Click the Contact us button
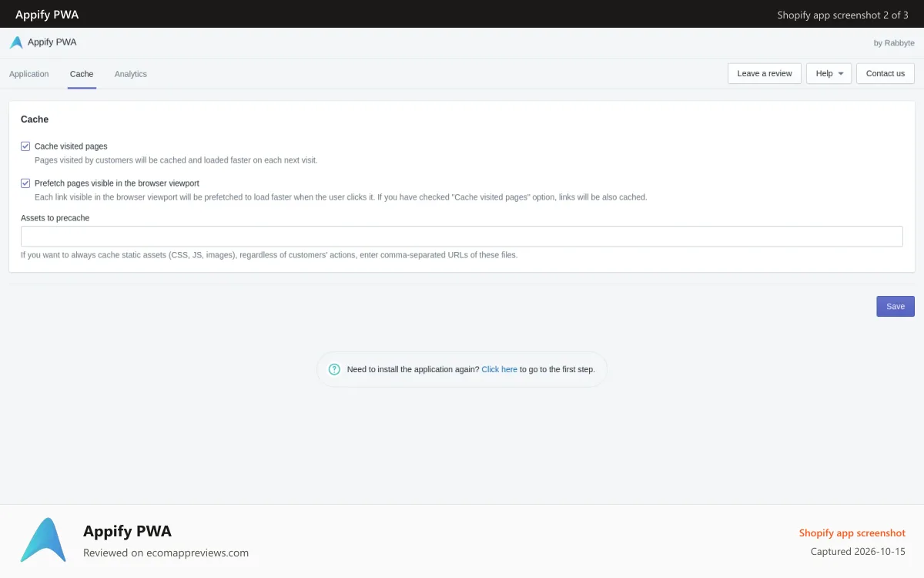Viewport: 924px width, 578px height. click(885, 73)
